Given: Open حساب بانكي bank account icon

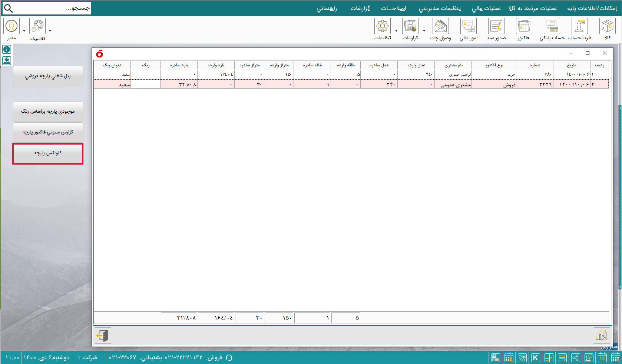Looking at the screenshot, I should coord(552,27).
